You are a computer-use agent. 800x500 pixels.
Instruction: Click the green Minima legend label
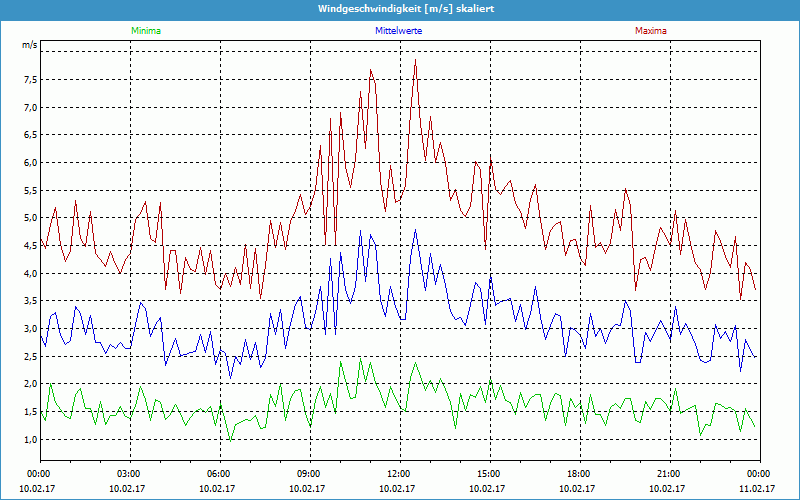145,31
